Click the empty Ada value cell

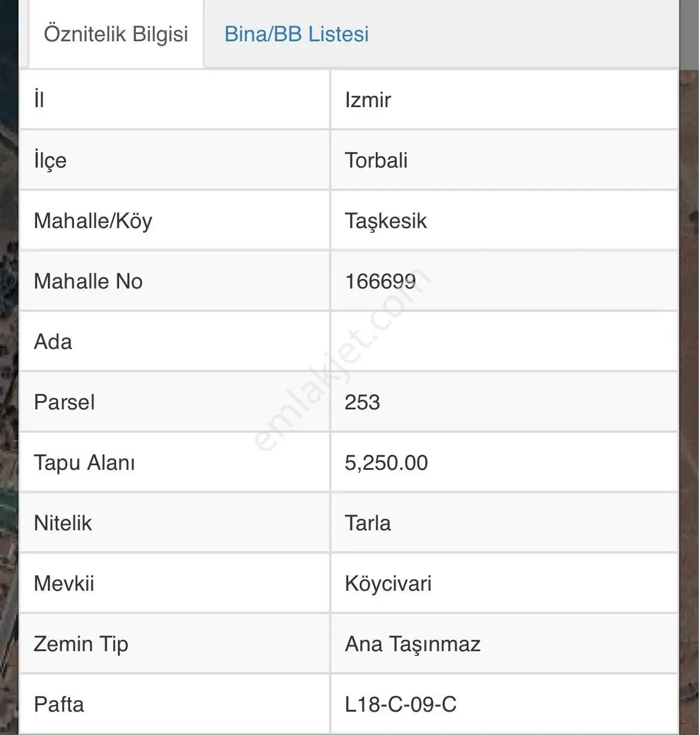pyautogui.click(x=504, y=342)
